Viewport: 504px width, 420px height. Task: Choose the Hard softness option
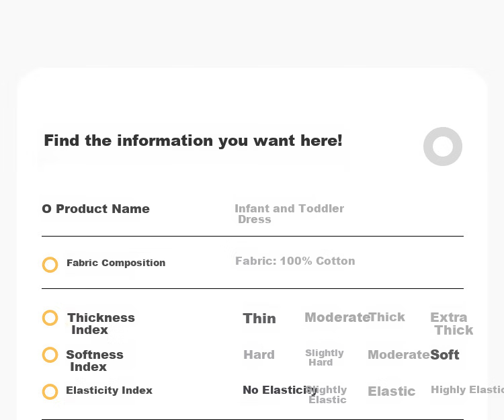point(259,355)
